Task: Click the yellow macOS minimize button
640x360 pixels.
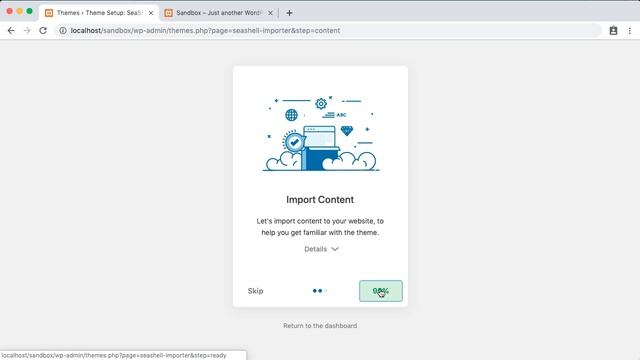Action: point(19,11)
